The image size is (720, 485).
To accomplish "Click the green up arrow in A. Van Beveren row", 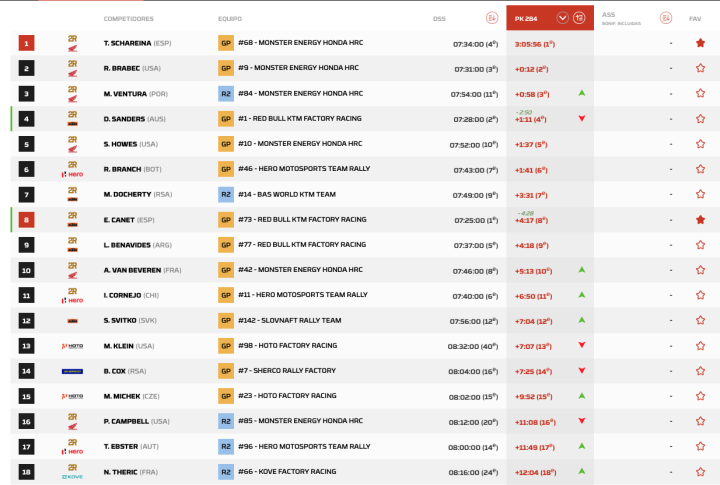I will (x=582, y=270).
